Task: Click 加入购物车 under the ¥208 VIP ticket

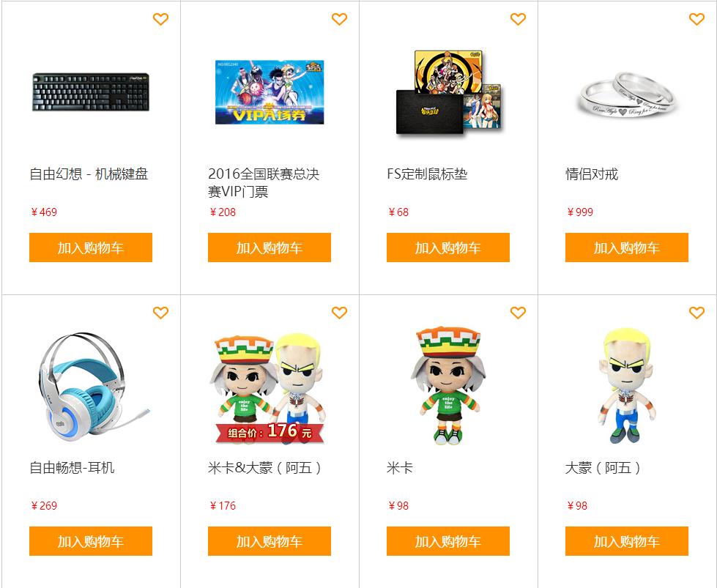Action: tap(270, 248)
